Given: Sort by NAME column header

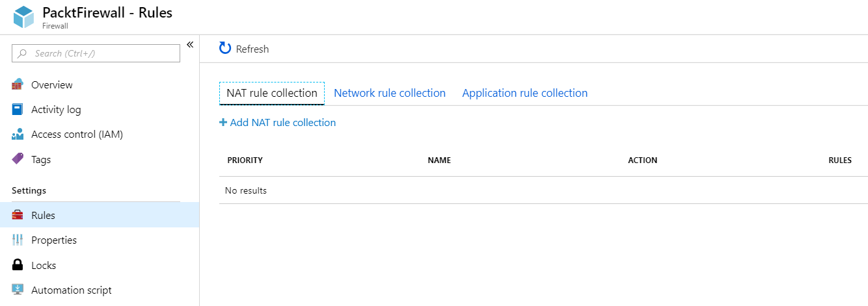Looking at the screenshot, I should point(439,160).
